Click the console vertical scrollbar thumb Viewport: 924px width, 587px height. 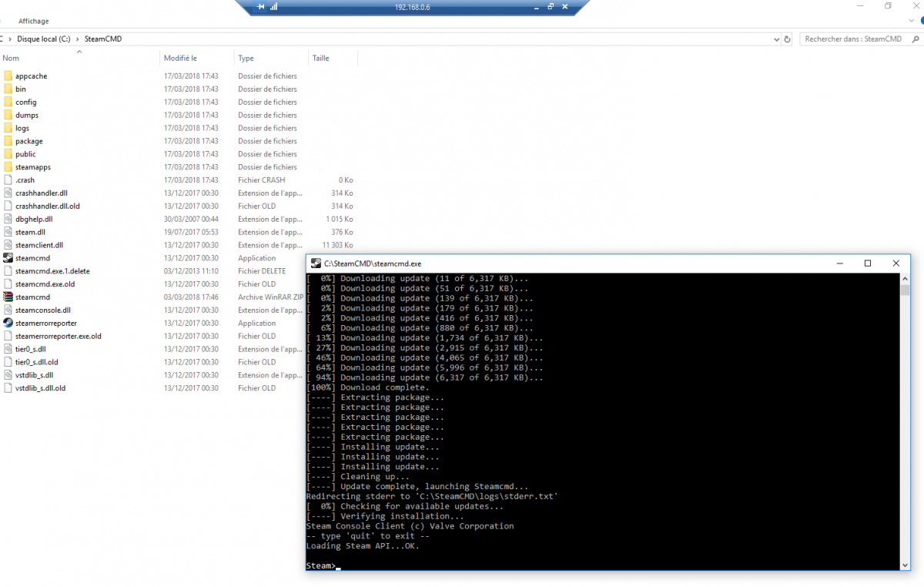pos(905,290)
